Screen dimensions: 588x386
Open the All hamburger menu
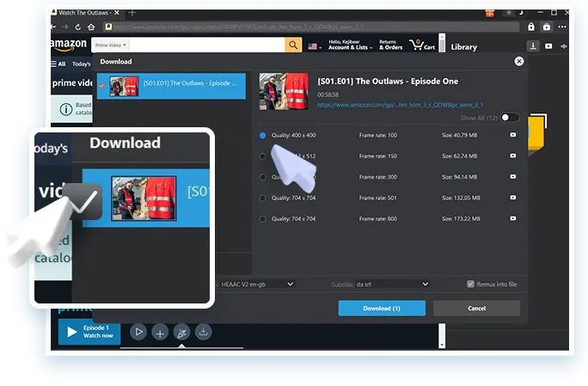pos(58,64)
